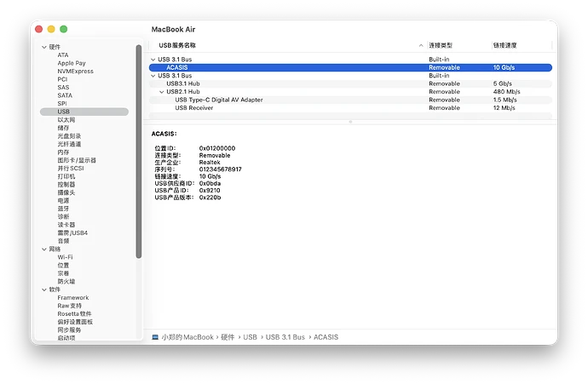Viewport: 588px width, 384px height.
Task: Select 以太网 in the sidebar
Action: pyautogui.click(x=66, y=120)
